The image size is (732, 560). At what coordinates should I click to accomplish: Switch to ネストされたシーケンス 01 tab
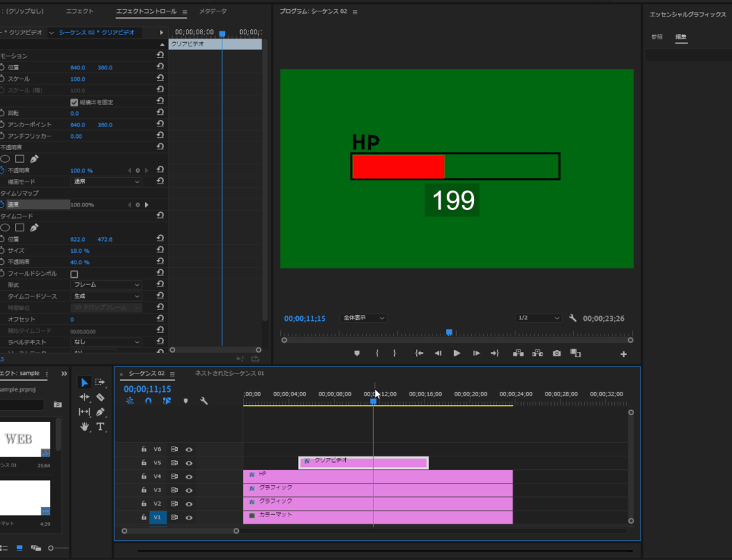coord(229,374)
